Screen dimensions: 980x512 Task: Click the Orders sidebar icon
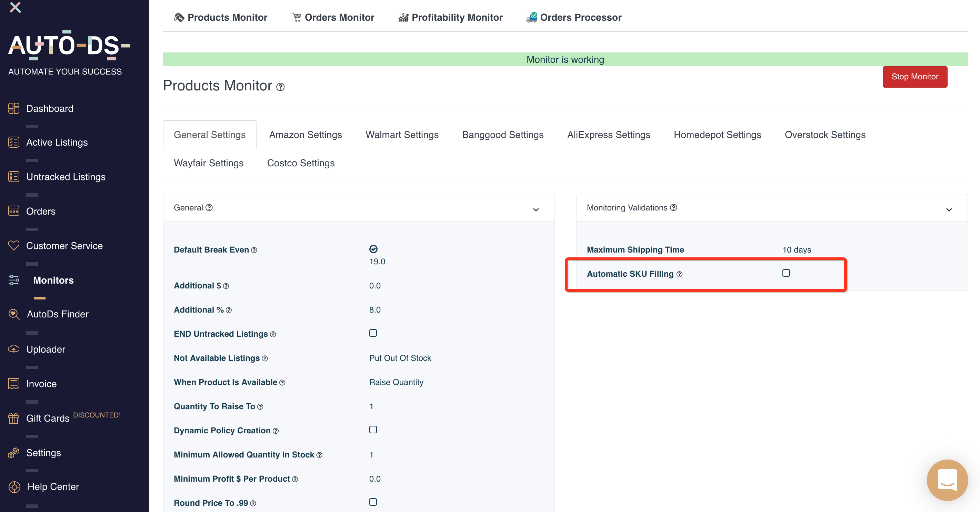click(14, 211)
